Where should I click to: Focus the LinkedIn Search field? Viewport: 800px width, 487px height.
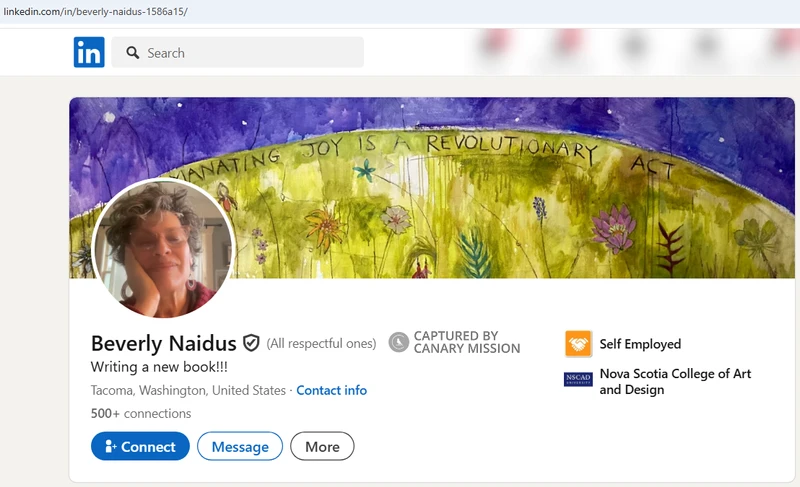[x=238, y=52]
